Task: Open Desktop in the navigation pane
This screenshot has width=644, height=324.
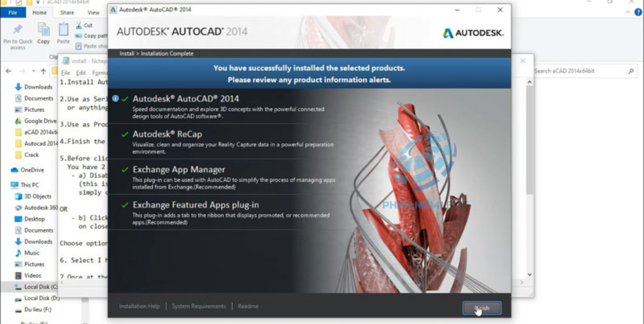Action: [30, 219]
